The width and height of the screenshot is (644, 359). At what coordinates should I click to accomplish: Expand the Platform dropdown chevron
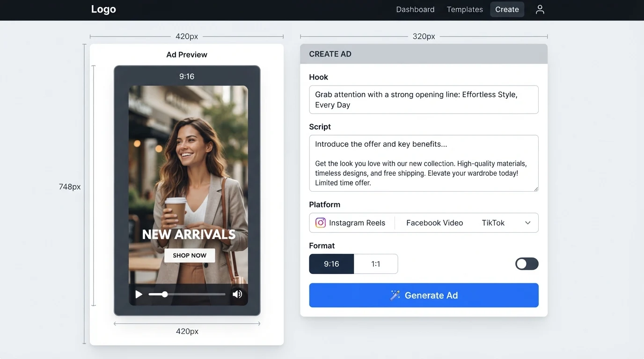click(x=527, y=223)
